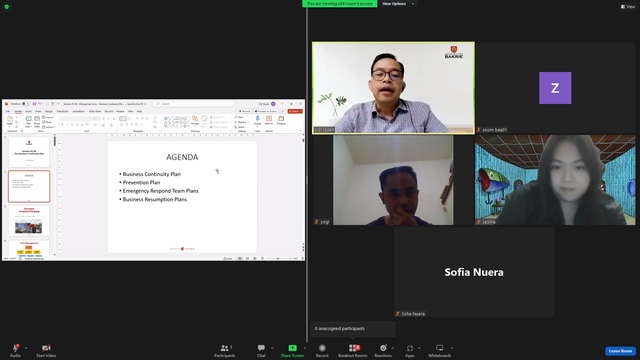
Task: Click Find in the Editing group
Action: point(239,117)
